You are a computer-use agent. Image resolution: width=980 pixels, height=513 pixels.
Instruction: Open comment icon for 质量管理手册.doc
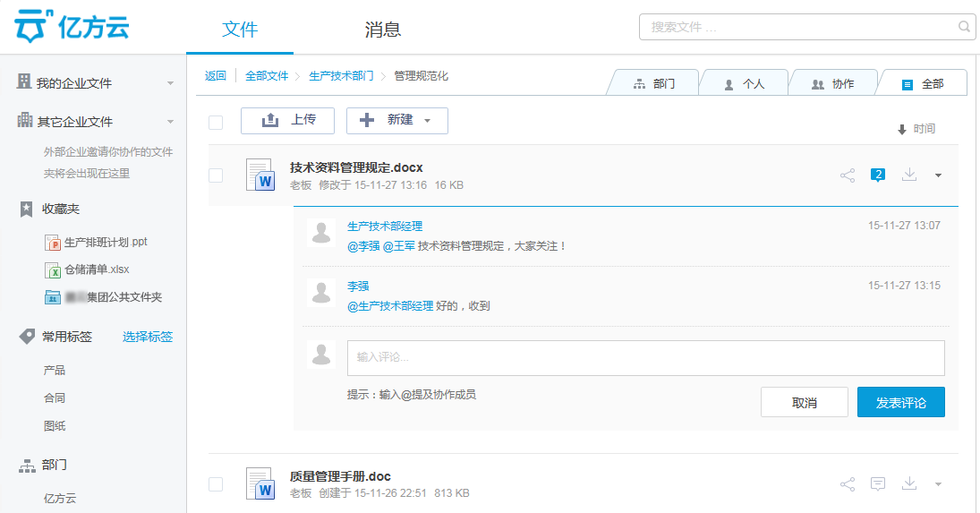point(878,484)
